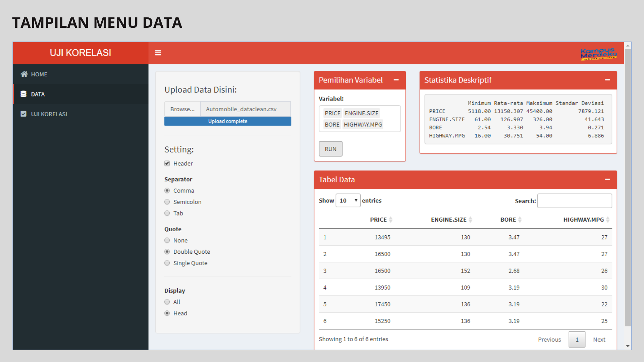The image size is (644, 362).
Task: Select All display option
Action: pyautogui.click(x=167, y=302)
